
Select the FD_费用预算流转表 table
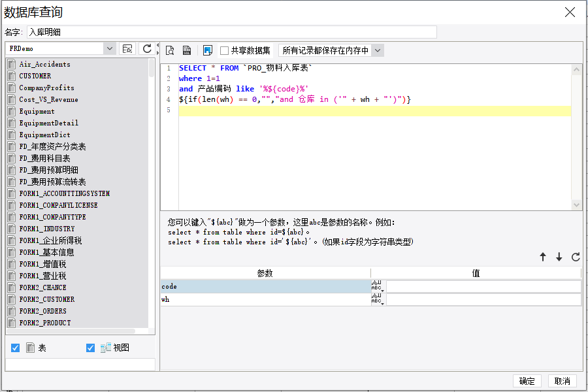(x=52, y=182)
